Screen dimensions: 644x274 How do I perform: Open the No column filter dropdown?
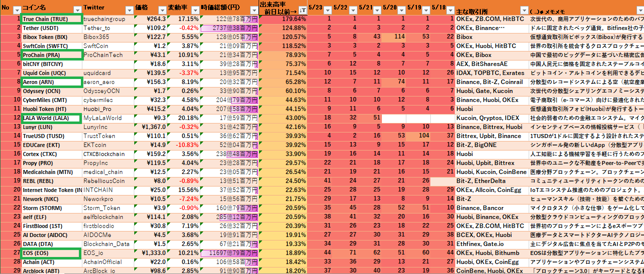16,10
